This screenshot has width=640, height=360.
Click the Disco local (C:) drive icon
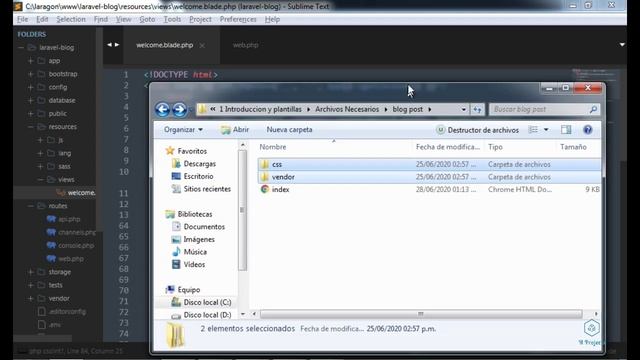(x=176, y=302)
